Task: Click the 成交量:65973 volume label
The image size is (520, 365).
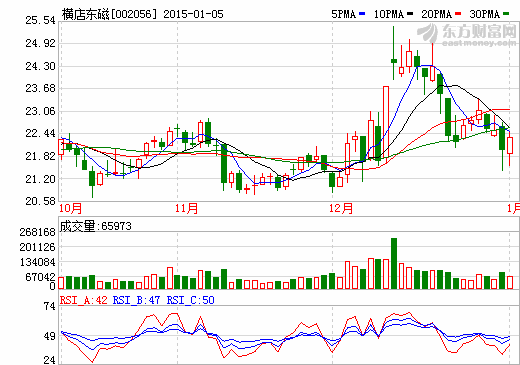Action: pyautogui.click(x=95, y=226)
